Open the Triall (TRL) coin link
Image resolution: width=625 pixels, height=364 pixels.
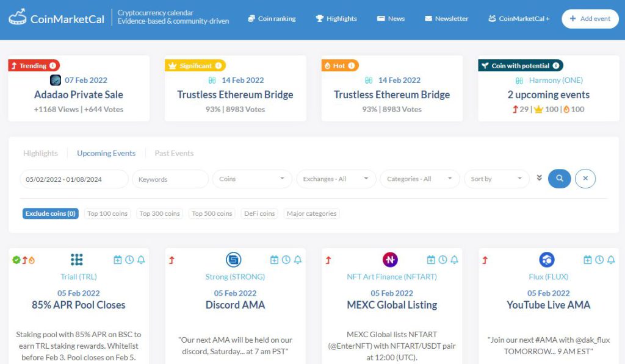79,277
